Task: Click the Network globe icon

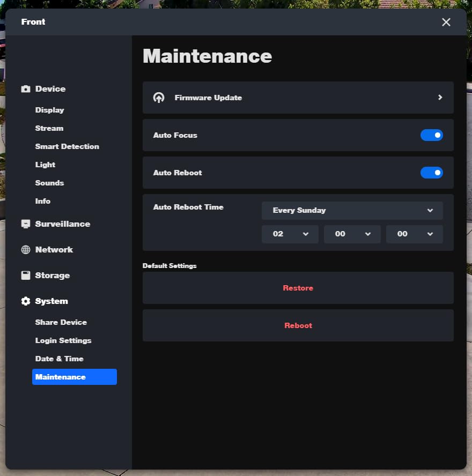Action: 26,250
